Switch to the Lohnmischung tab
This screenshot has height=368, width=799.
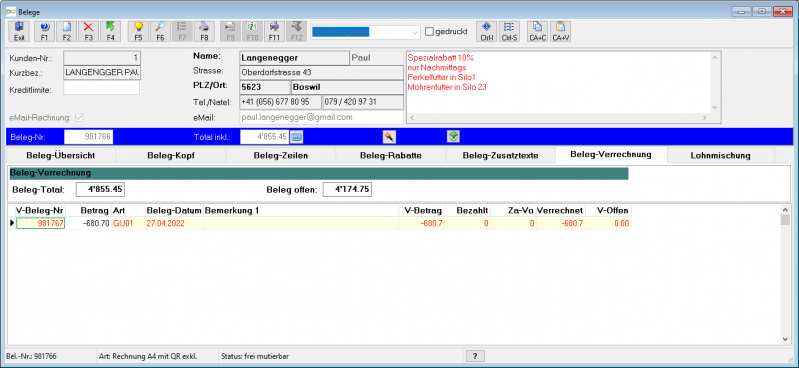click(x=721, y=155)
